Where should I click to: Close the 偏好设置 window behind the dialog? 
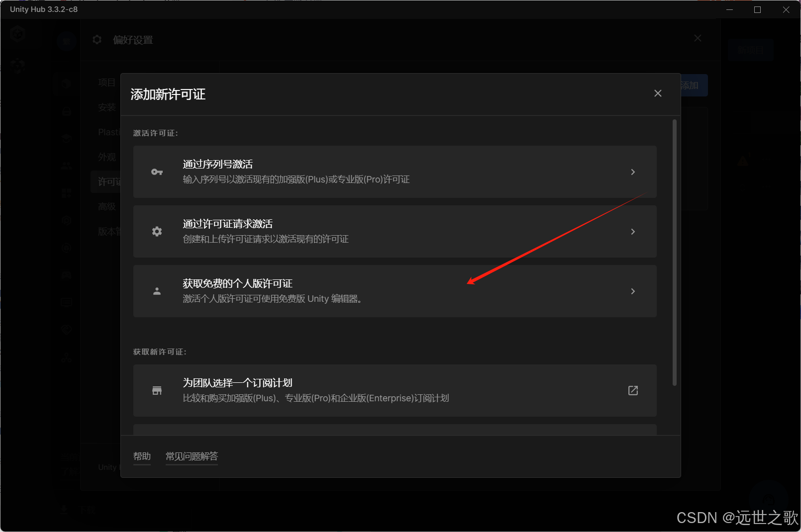[698, 38]
